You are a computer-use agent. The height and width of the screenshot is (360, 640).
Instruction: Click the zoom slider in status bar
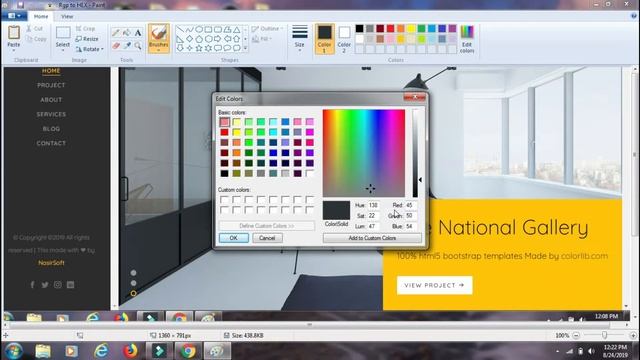pyautogui.click(x=604, y=336)
